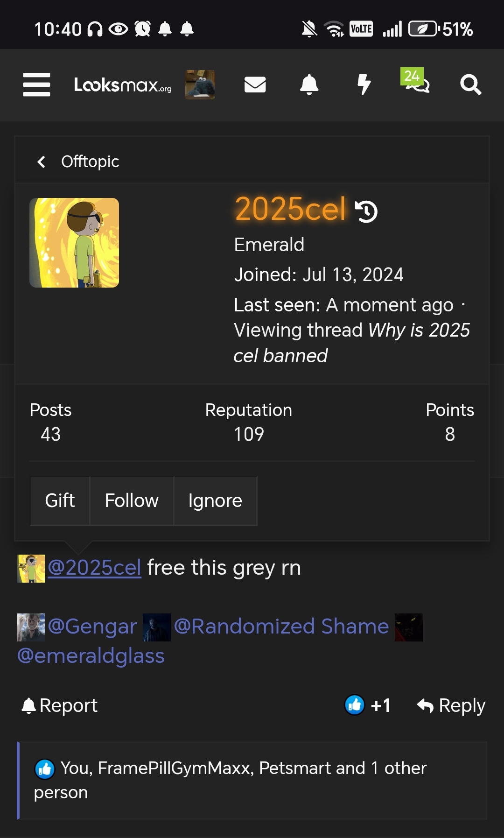
Task: Follow the user 2025cel
Action: [132, 500]
